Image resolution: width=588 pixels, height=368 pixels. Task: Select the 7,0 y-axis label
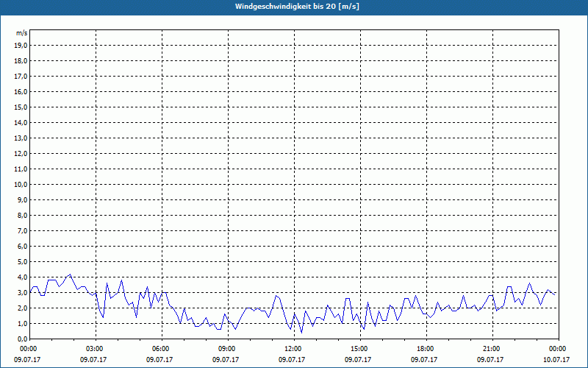[22, 231]
